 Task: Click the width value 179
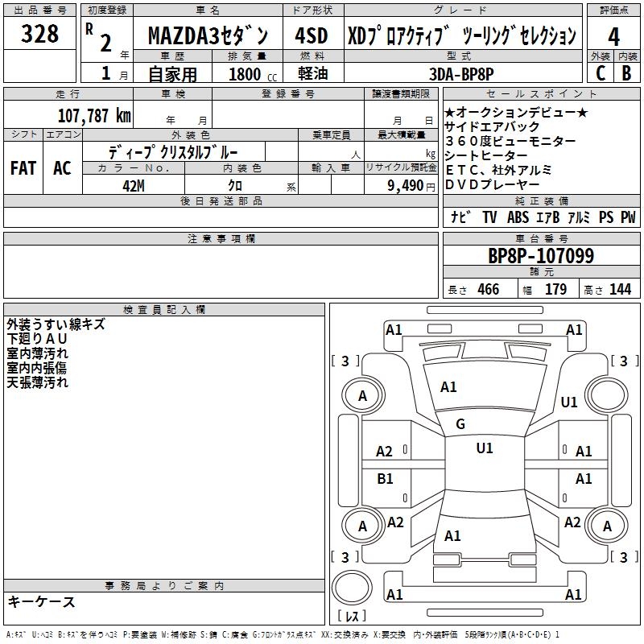click(555, 289)
